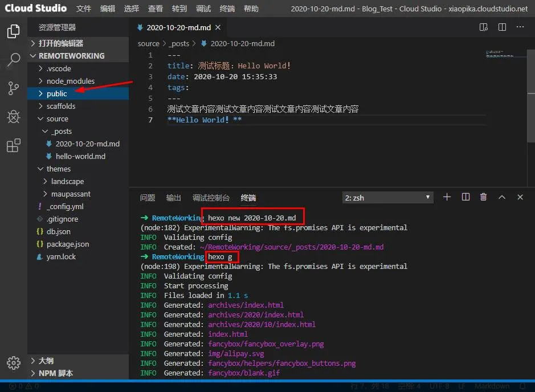Maximize the panel with the up chevron

[x=502, y=197]
